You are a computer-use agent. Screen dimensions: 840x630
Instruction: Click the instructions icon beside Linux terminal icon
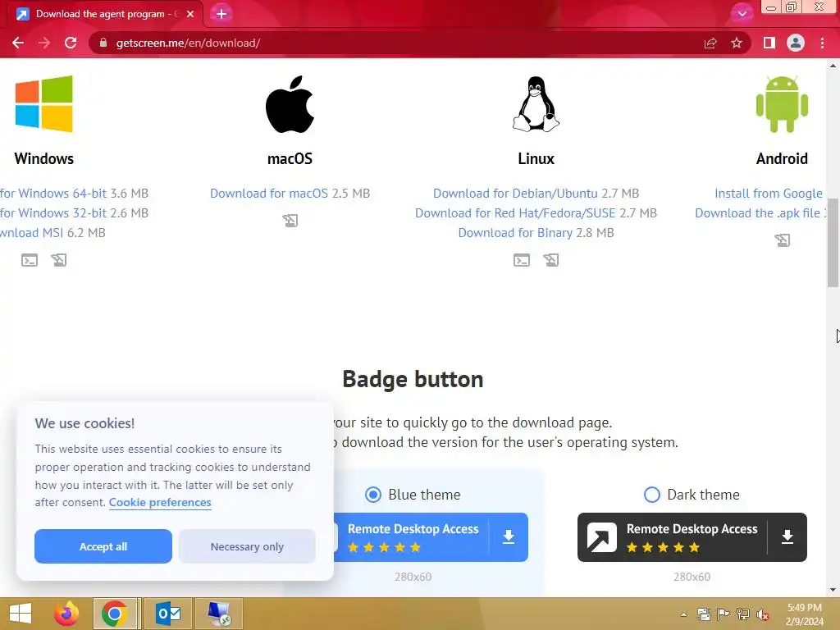(550, 260)
